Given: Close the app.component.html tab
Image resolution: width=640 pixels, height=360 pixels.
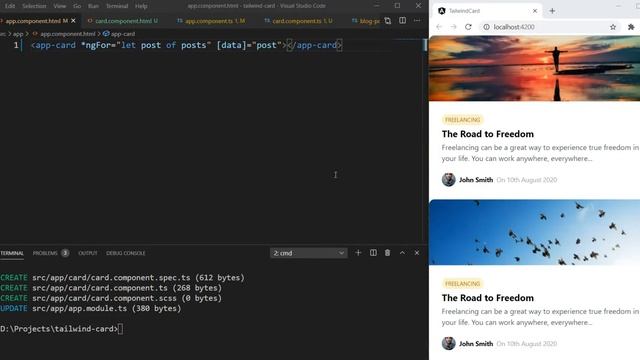Looking at the screenshot, I should pos(73,21).
